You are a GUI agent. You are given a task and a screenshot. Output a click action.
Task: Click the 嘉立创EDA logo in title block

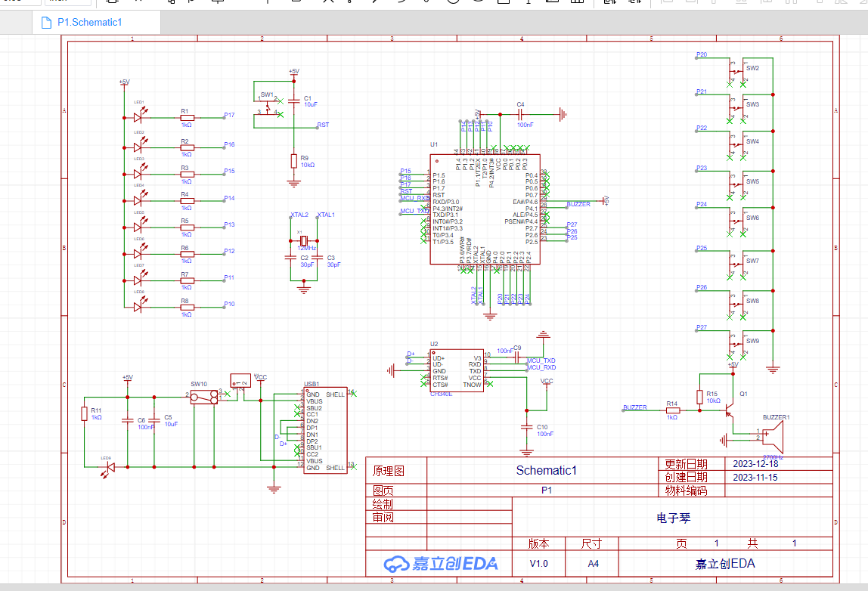[x=441, y=563]
